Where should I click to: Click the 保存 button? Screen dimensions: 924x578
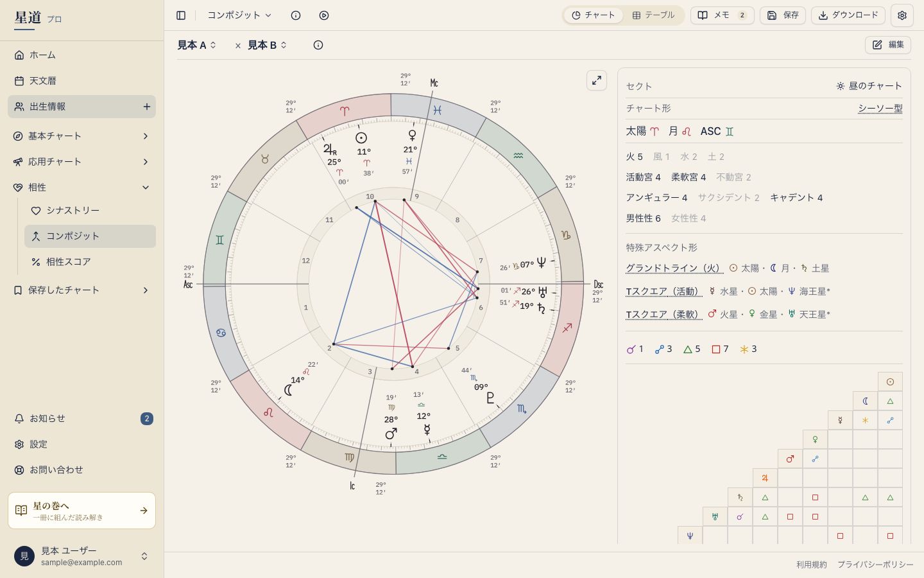point(783,15)
